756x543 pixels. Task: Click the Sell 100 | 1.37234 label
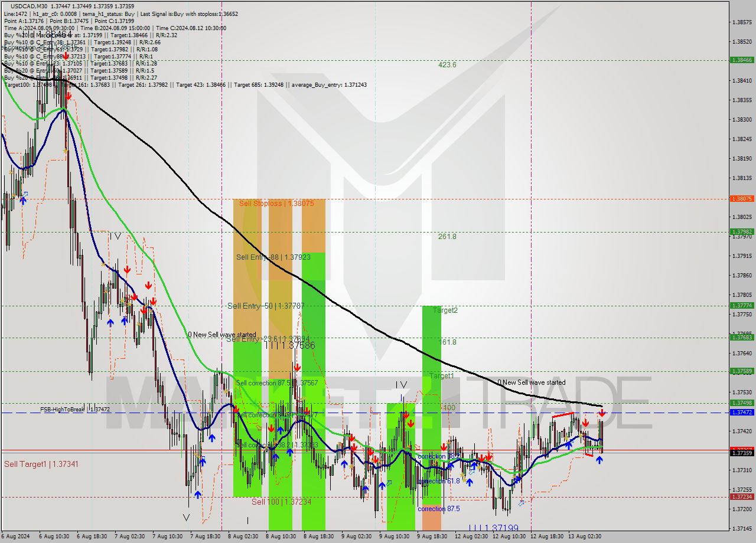(x=281, y=502)
